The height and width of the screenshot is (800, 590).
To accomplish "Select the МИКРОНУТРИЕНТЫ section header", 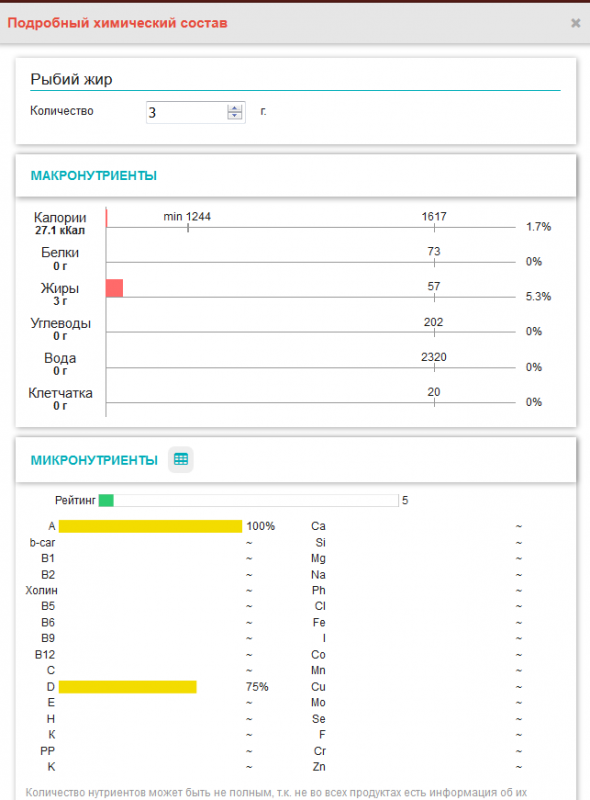I will [94, 460].
